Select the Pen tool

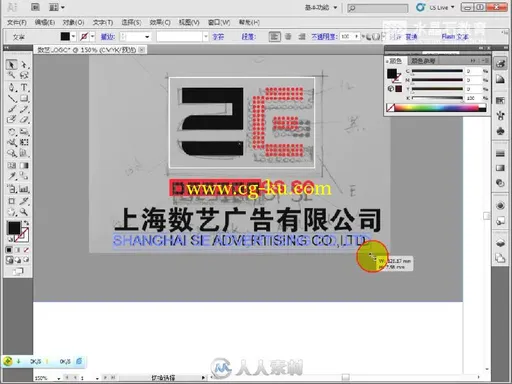12,87
